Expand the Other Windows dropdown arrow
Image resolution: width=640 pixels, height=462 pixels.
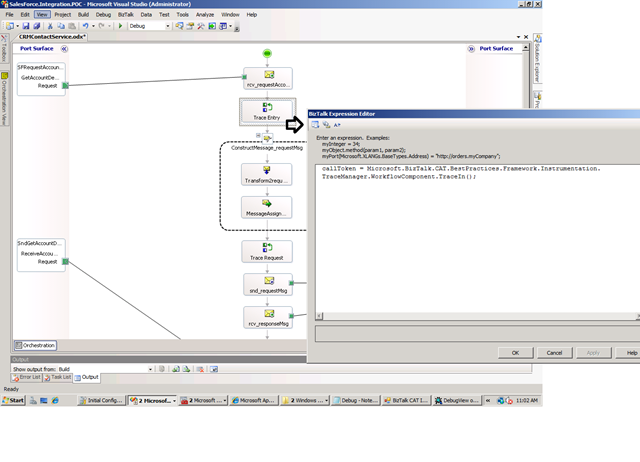coord(230,26)
